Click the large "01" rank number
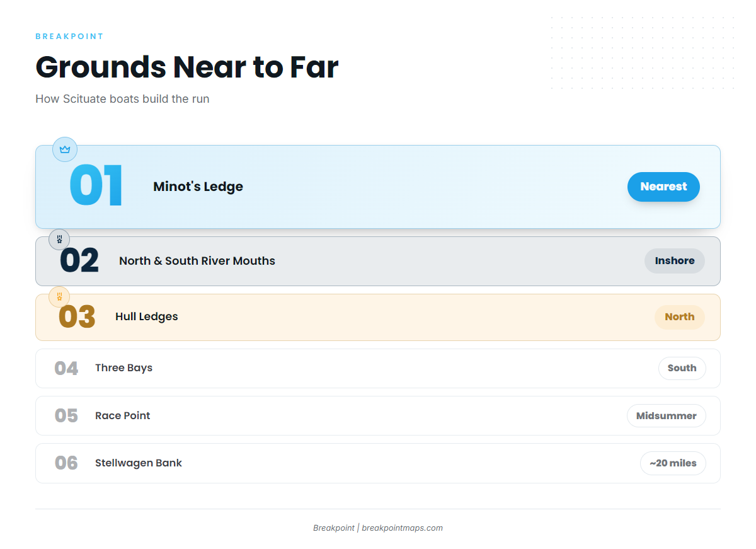 (x=96, y=187)
